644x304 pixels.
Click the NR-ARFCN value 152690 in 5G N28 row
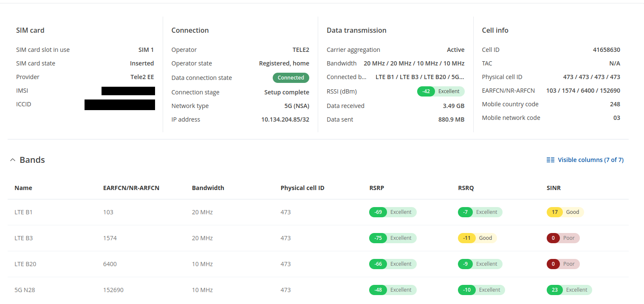113,290
